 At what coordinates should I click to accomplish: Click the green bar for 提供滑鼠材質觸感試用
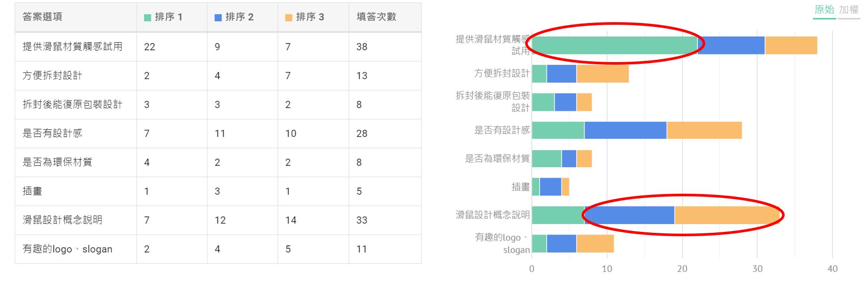point(614,46)
